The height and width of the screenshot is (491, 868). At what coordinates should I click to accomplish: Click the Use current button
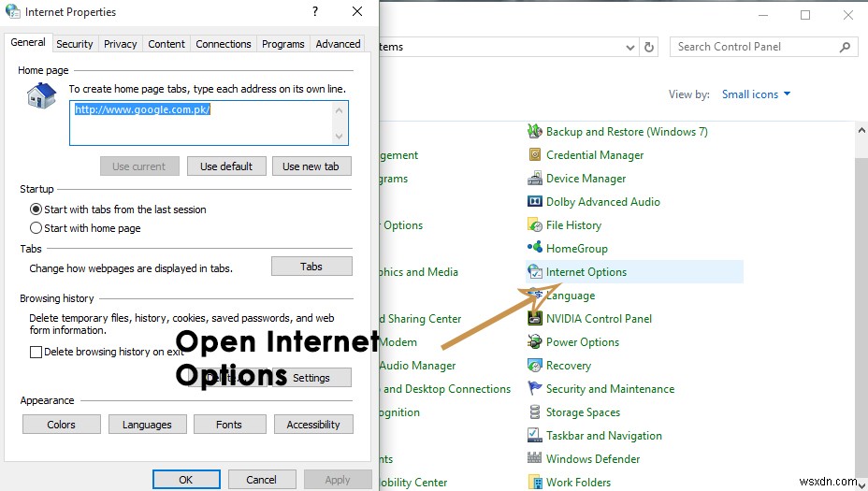click(x=139, y=166)
